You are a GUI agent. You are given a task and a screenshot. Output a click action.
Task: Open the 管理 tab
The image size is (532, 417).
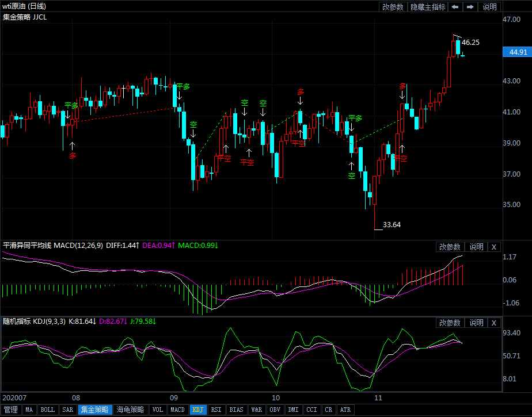coord(11,410)
